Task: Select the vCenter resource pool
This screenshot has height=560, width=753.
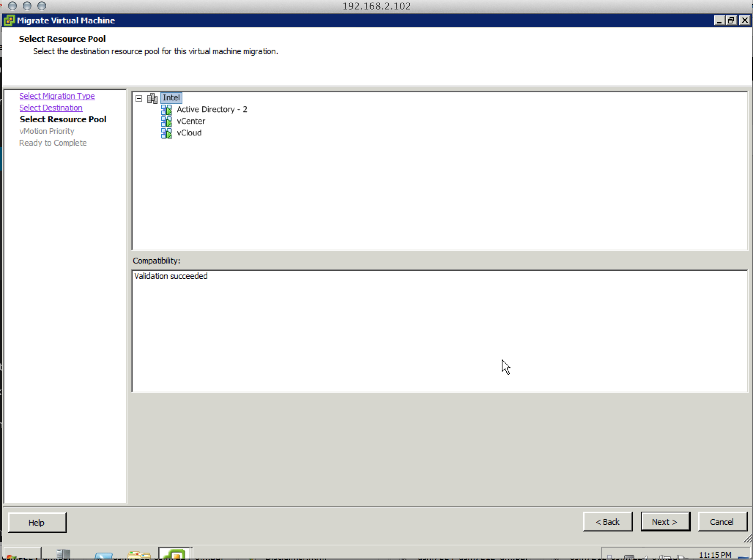Action: (191, 121)
